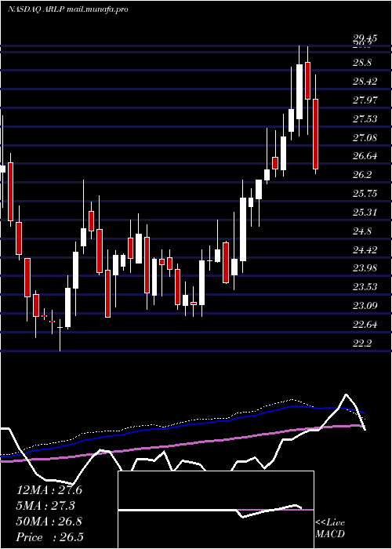Viewport: 392px width, 549px height.
Task: Click the 27.53 price level label
Action: [x=365, y=119]
